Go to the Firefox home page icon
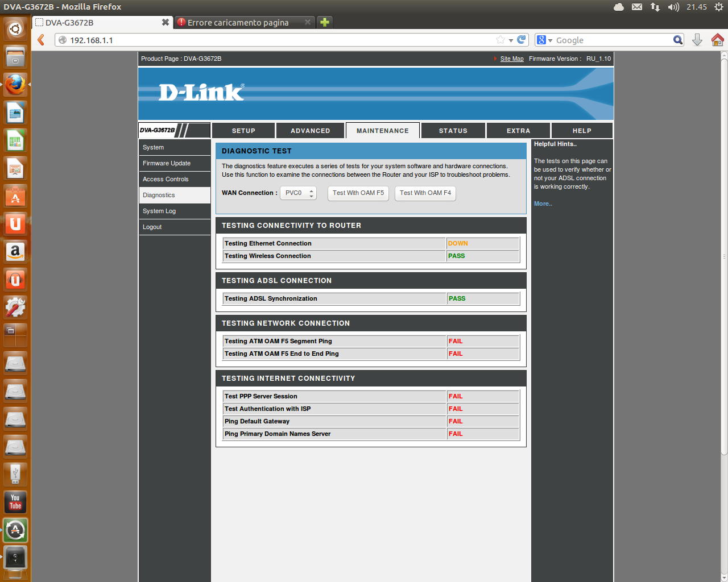This screenshot has height=582, width=728. click(x=718, y=40)
